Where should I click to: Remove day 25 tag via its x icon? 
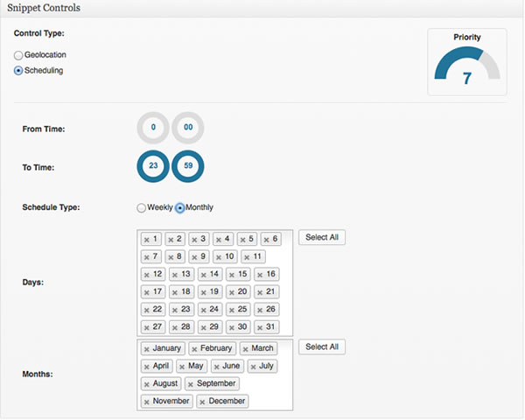pos(232,310)
